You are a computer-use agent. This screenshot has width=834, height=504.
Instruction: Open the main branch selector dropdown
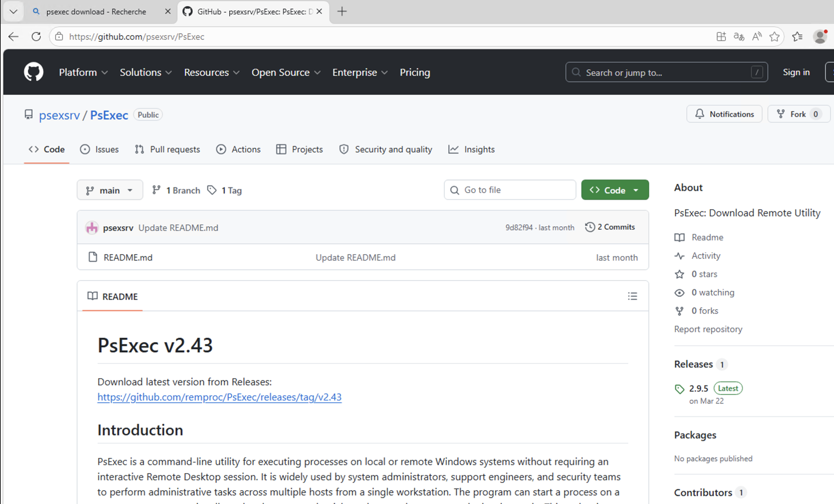[110, 190]
